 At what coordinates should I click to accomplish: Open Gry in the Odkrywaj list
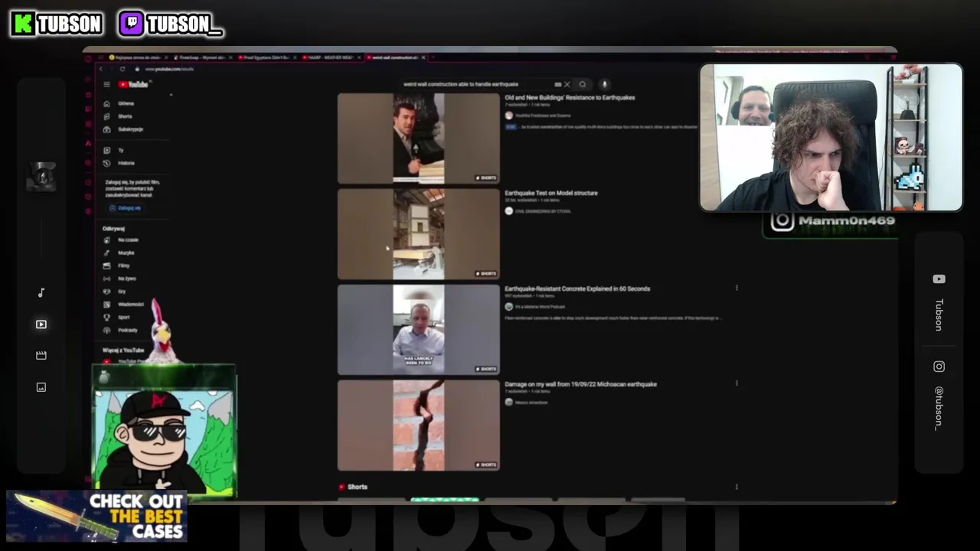tap(116, 292)
